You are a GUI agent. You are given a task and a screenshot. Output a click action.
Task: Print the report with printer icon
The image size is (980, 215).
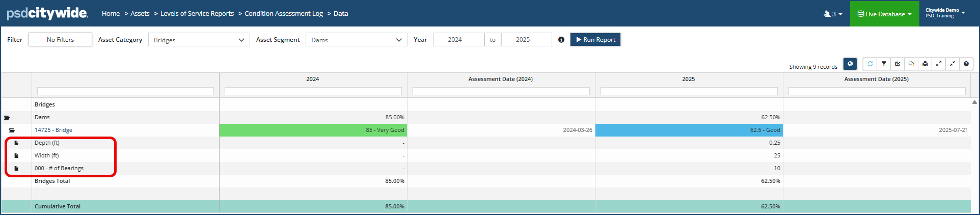(925, 64)
